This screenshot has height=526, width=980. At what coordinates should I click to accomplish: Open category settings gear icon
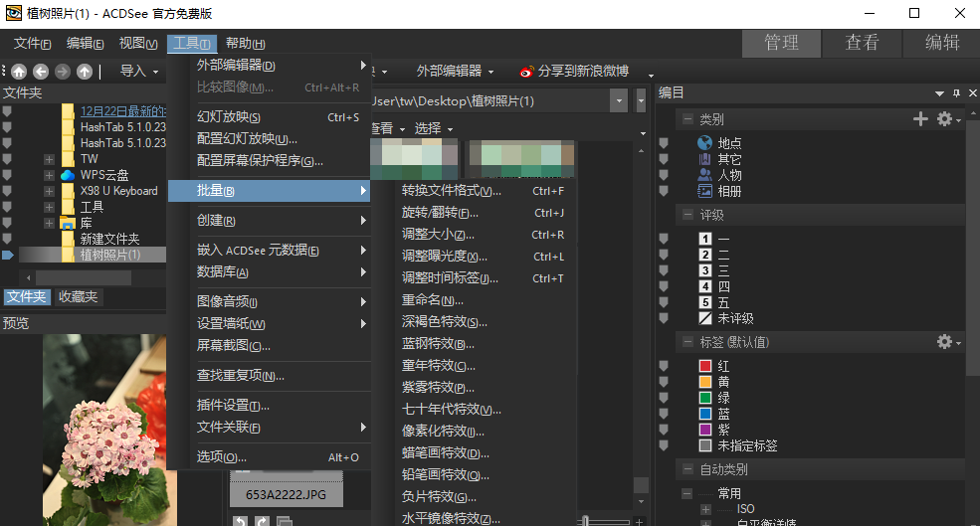(x=944, y=118)
